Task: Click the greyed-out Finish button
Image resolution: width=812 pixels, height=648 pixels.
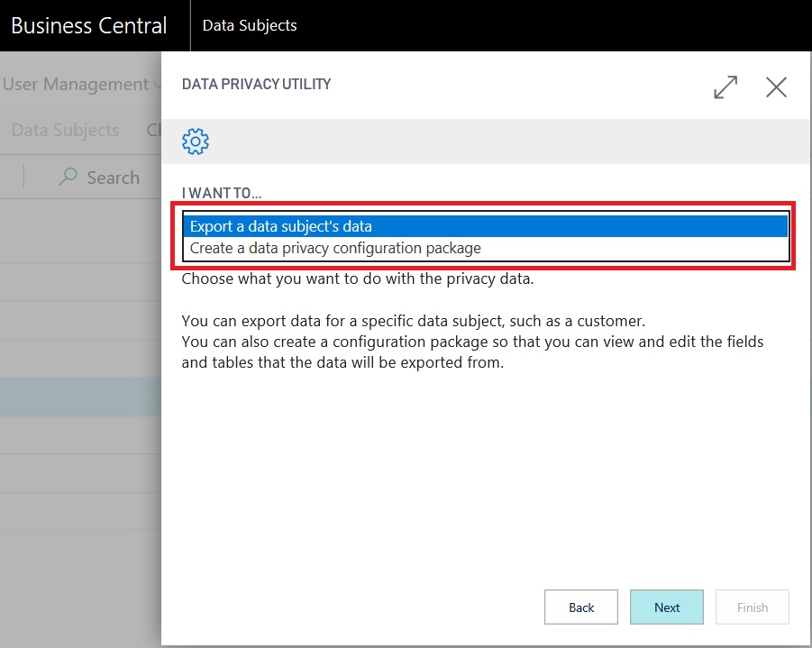Action: pyautogui.click(x=752, y=607)
